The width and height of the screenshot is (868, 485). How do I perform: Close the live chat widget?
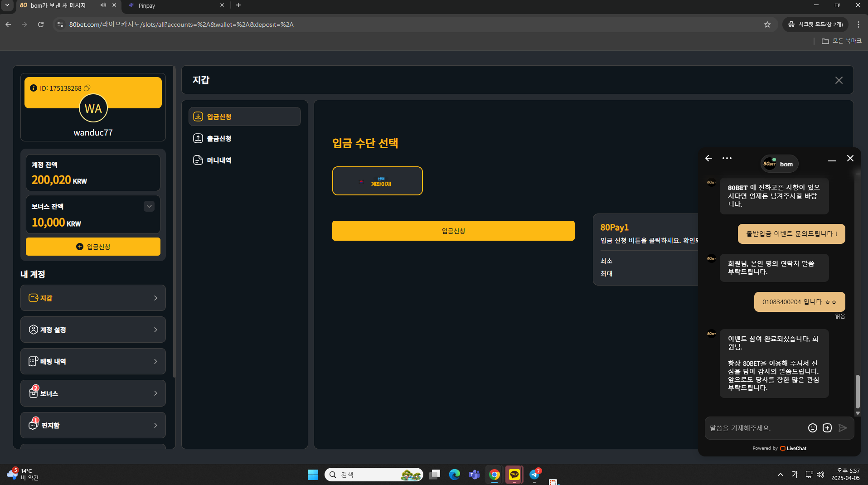click(x=850, y=158)
